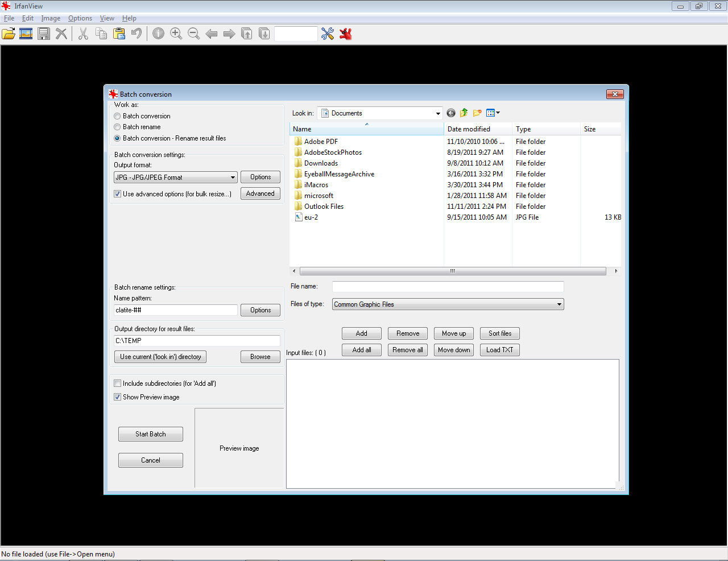Open the Output format JPG dropdown

[x=176, y=178]
